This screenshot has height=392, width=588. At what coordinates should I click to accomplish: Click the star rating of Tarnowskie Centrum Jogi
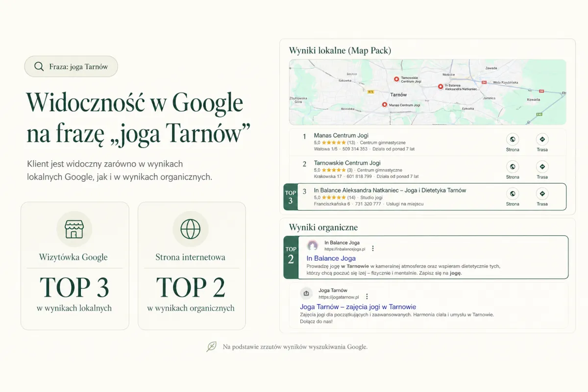click(x=334, y=170)
